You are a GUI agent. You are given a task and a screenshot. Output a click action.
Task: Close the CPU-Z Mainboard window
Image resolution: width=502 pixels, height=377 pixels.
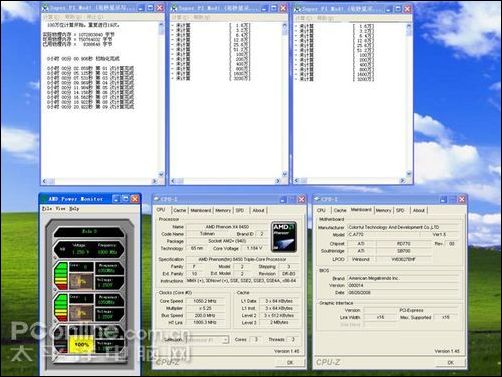[x=462, y=199]
